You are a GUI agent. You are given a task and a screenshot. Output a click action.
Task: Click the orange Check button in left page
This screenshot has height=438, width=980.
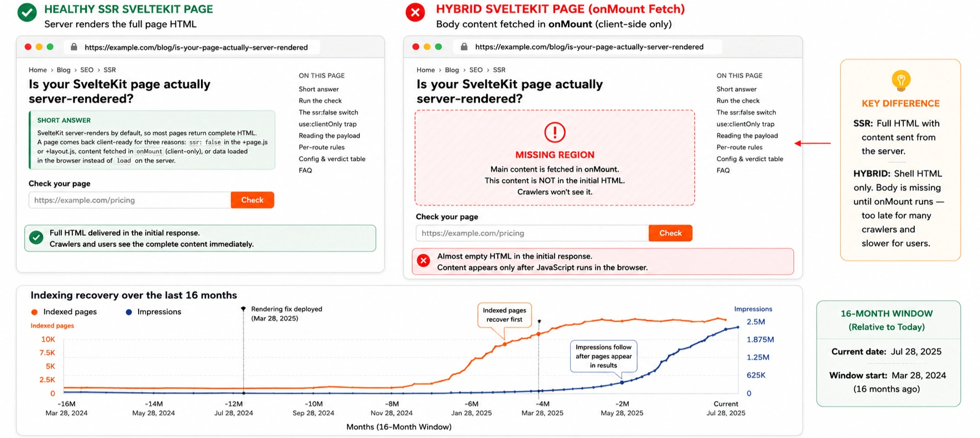pyautogui.click(x=252, y=200)
